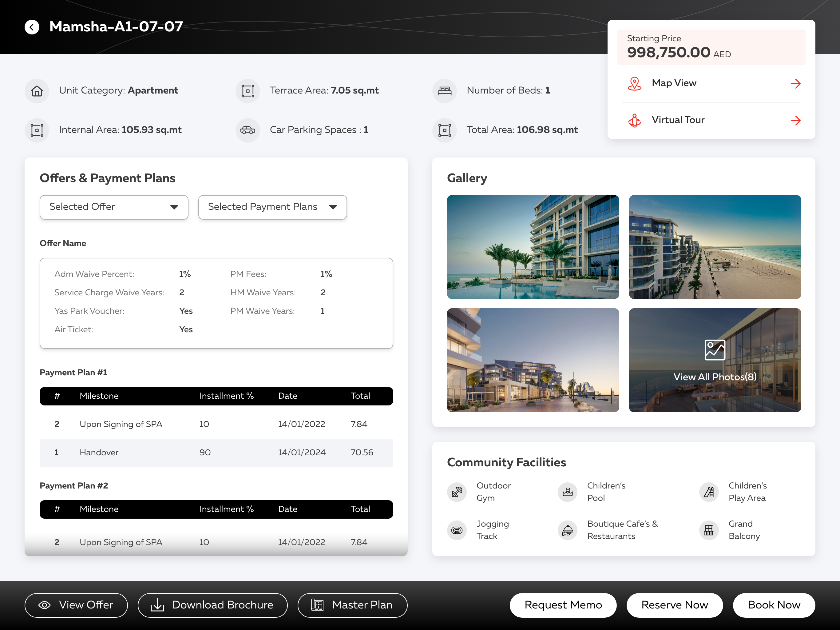Click the PM Waive Years label
This screenshot has width=840, height=630.
coord(262,311)
